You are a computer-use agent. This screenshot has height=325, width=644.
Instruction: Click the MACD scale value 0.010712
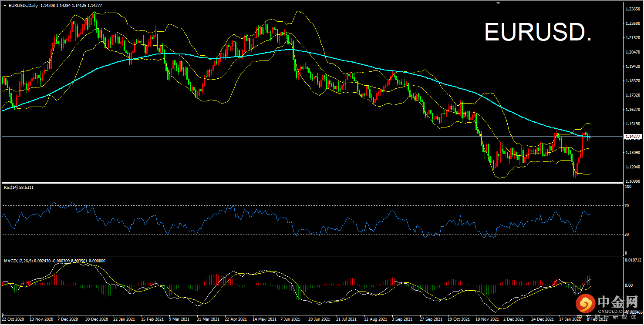click(634, 260)
